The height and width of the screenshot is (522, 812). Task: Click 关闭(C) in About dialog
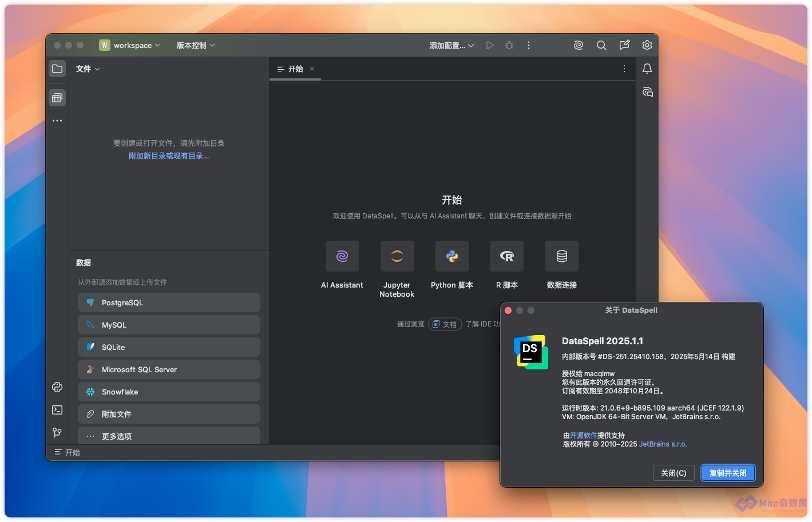tap(674, 473)
